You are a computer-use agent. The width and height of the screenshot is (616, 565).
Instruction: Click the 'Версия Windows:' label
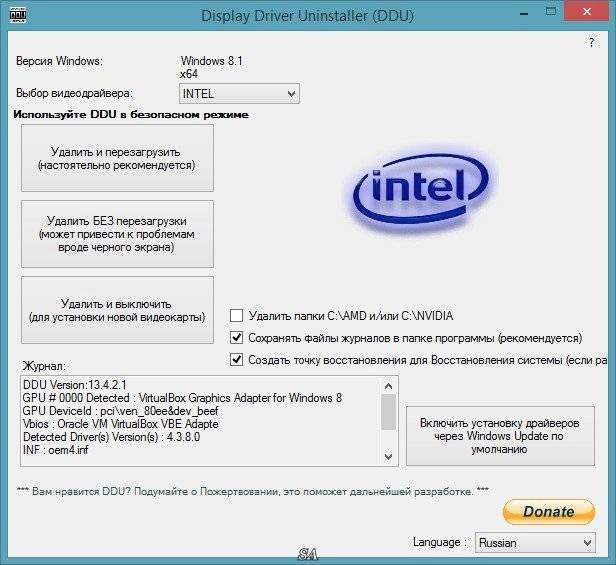59,61
